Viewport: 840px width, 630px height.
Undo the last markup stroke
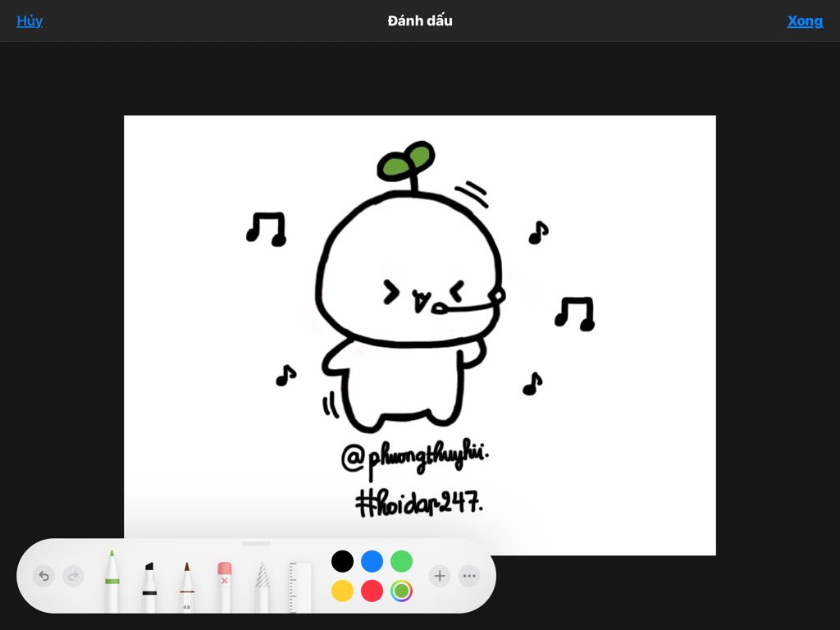[x=44, y=577]
